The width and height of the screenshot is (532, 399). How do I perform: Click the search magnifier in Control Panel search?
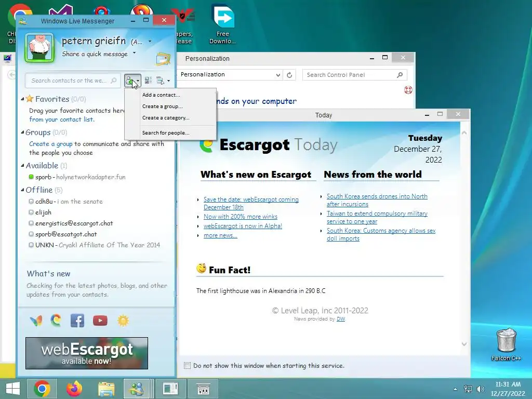(400, 75)
